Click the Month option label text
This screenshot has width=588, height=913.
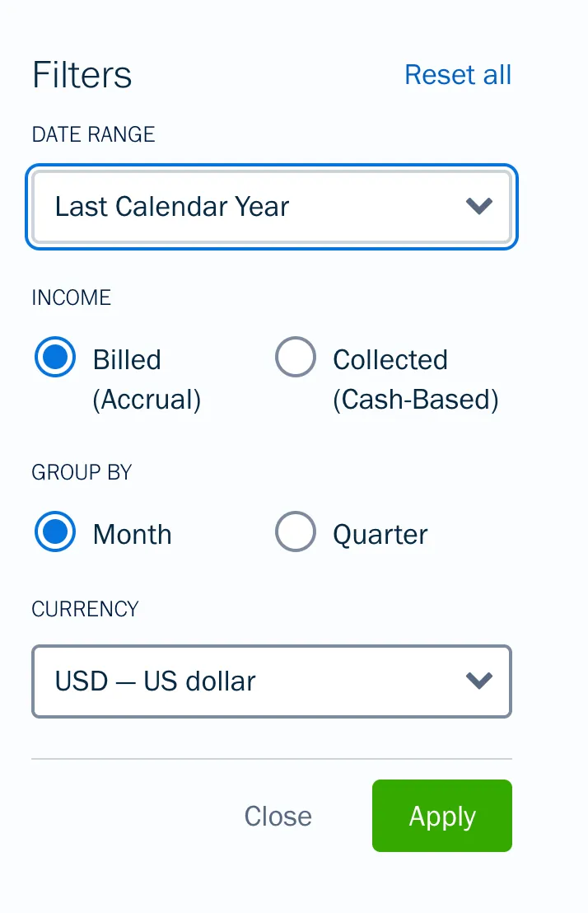coord(133,534)
